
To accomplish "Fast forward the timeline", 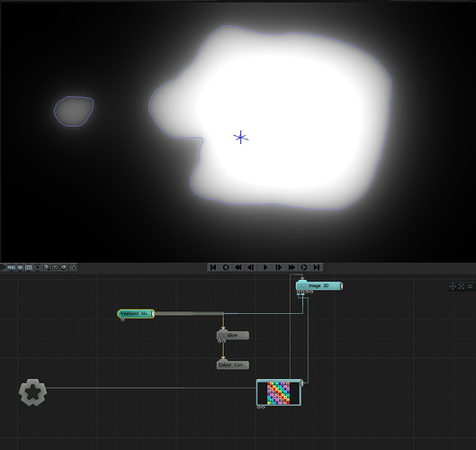I will pos(292,267).
